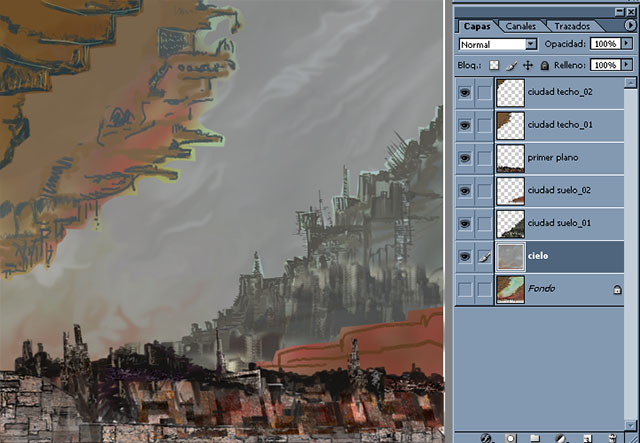The width and height of the screenshot is (640, 443).
Task: Select layer named "Fondo"
Action: click(x=541, y=289)
